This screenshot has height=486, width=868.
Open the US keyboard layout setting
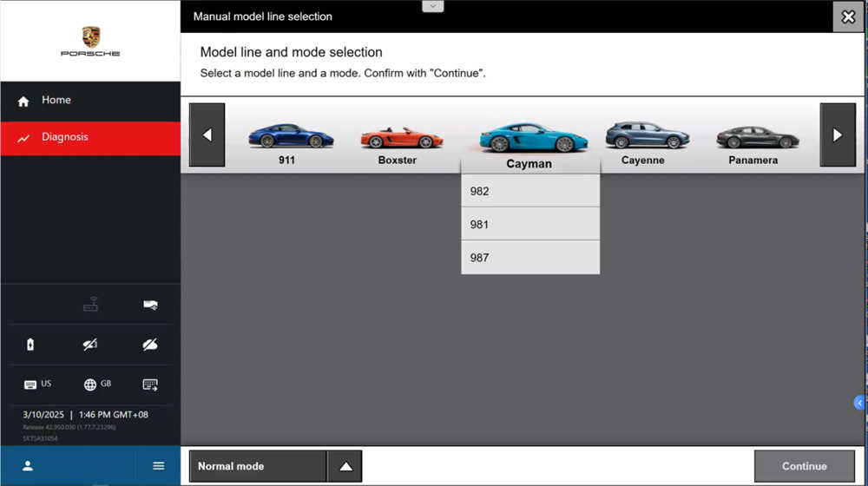pyautogui.click(x=37, y=384)
